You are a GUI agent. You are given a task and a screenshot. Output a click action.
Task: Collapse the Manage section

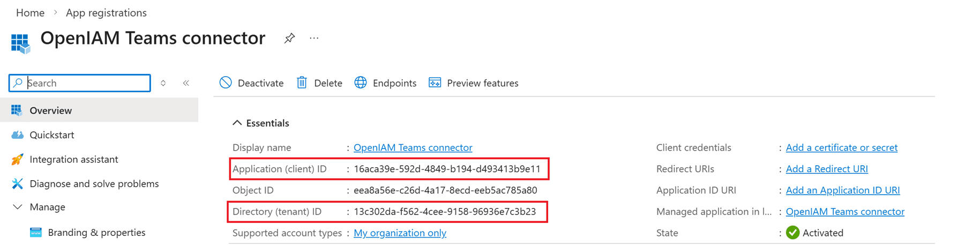(x=18, y=207)
